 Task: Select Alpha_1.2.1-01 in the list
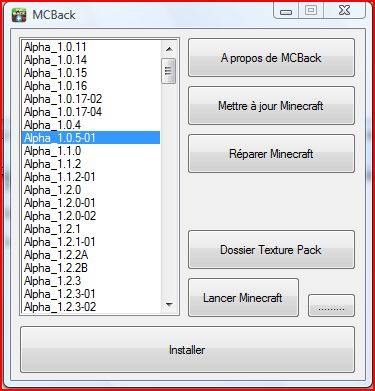(91, 242)
